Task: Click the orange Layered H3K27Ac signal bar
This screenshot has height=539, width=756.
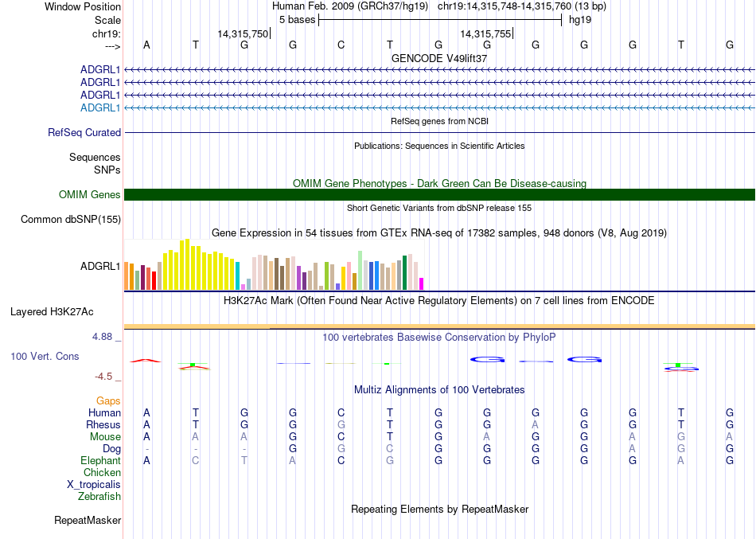Action: 439,326
